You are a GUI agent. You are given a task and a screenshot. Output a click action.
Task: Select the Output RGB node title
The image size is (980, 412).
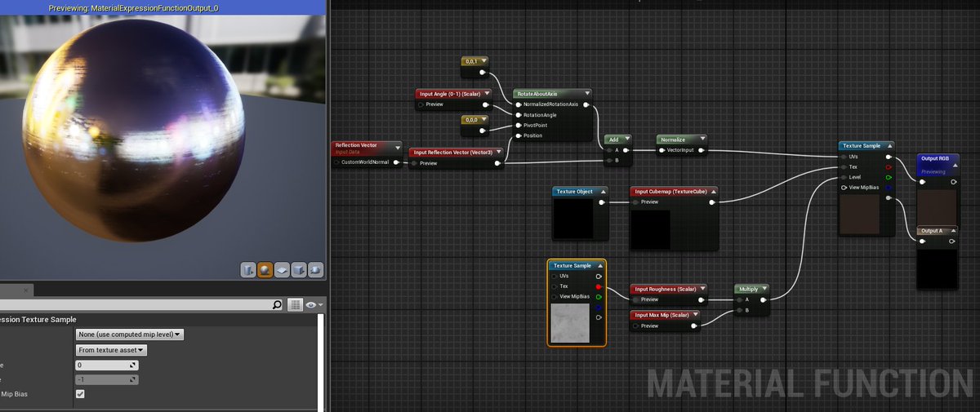coord(935,158)
